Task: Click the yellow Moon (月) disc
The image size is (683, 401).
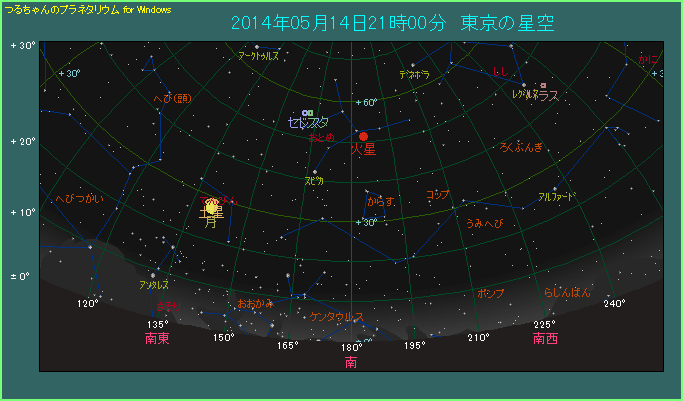Action: (x=211, y=207)
